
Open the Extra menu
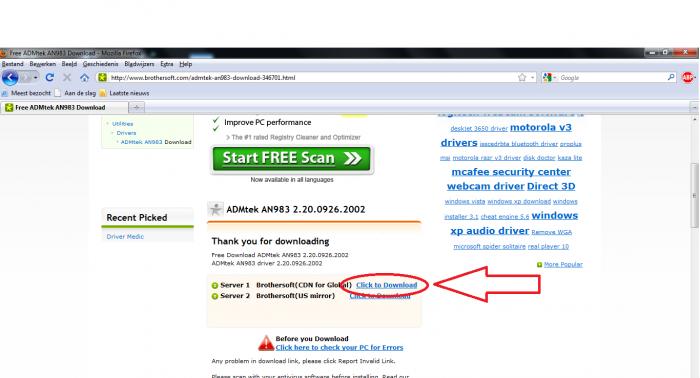[x=167, y=64]
